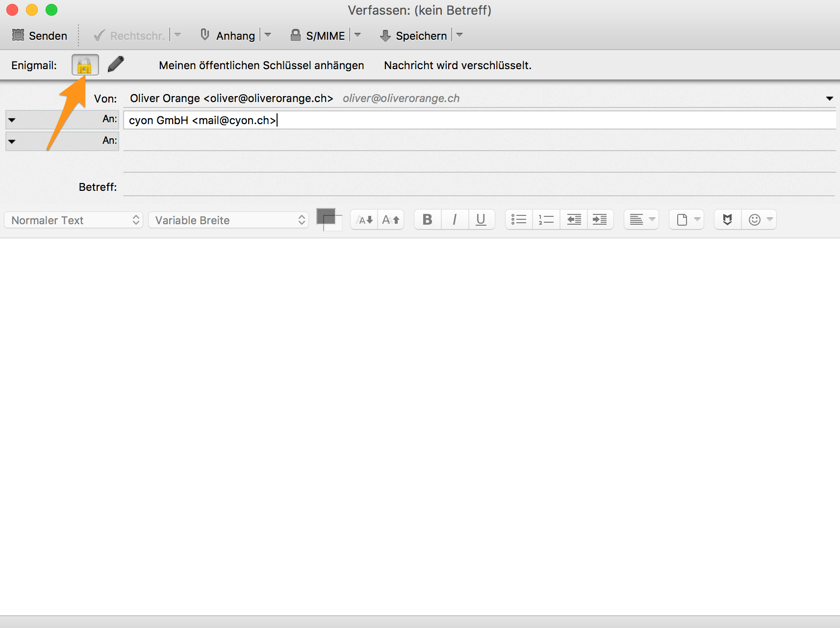Click the Anhang paperclip icon
Viewport: 840px width, 628px height.
click(x=205, y=35)
